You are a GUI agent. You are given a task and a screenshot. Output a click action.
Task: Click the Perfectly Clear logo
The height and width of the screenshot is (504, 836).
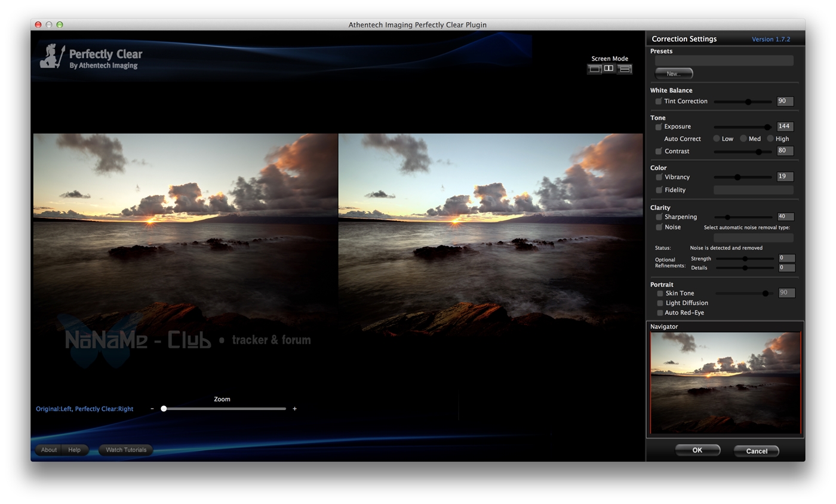coord(91,57)
